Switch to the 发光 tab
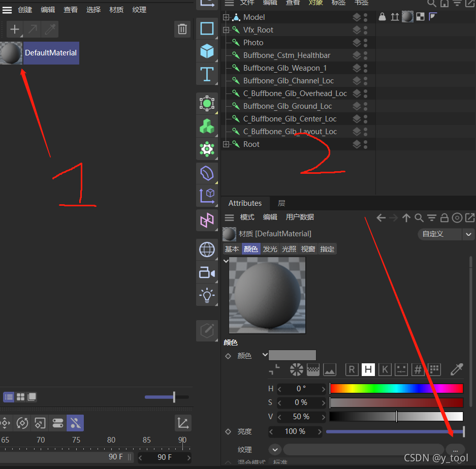 tap(270, 249)
